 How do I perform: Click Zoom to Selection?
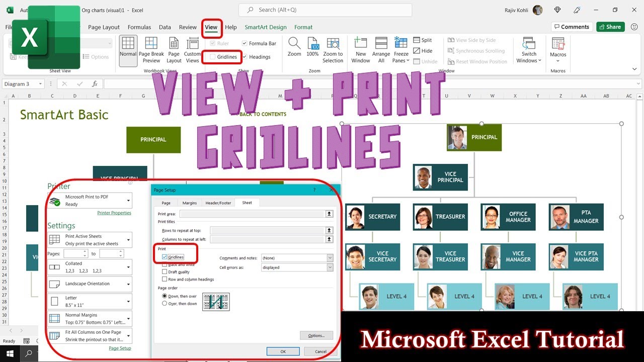[x=333, y=50]
